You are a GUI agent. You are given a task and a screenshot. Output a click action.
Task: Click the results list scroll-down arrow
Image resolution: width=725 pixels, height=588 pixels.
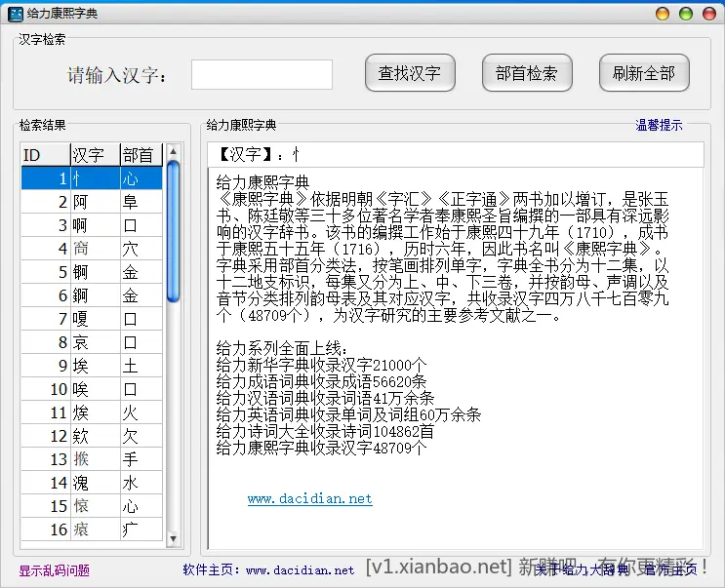(x=173, y=538)
